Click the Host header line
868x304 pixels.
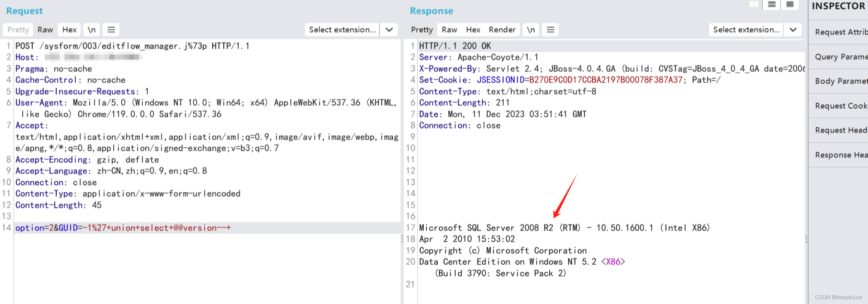79,57
